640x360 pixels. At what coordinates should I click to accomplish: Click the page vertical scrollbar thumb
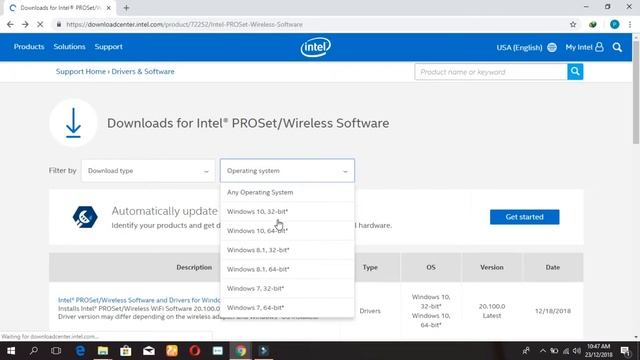[x=636, y=92]
